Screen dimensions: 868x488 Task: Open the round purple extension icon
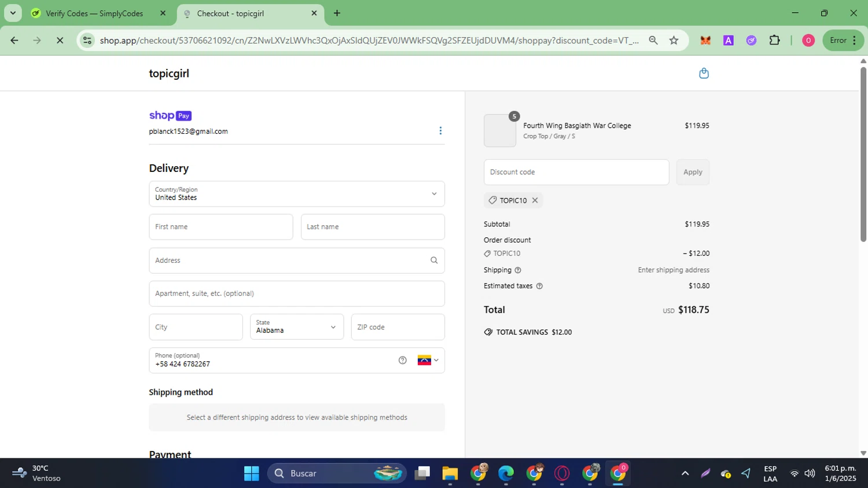coord(751,41)
